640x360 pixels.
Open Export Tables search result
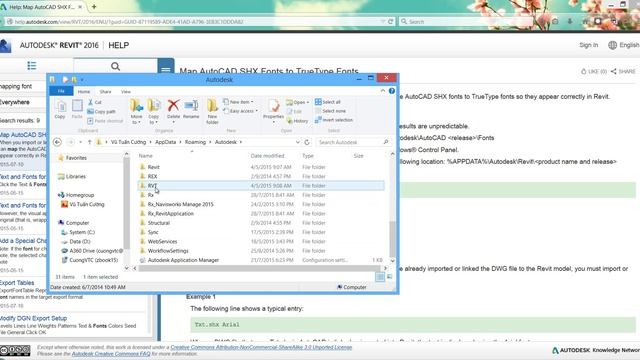coord(17,282)
